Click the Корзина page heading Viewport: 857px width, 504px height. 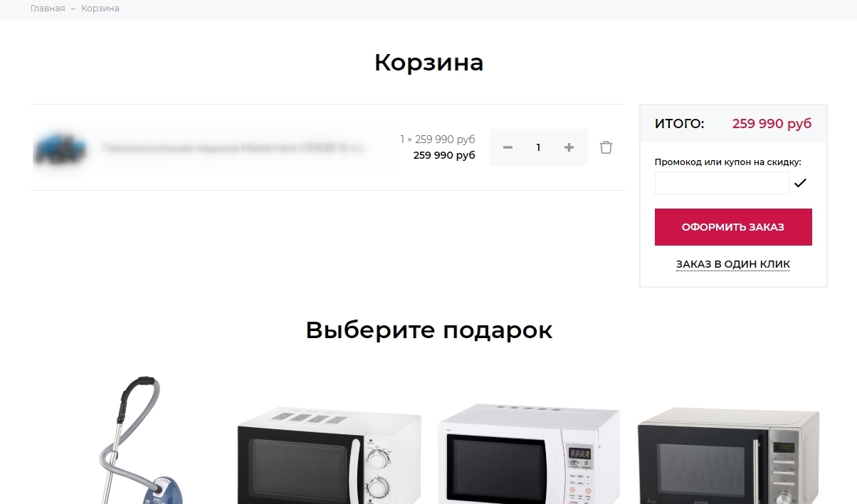pos(428,63)
